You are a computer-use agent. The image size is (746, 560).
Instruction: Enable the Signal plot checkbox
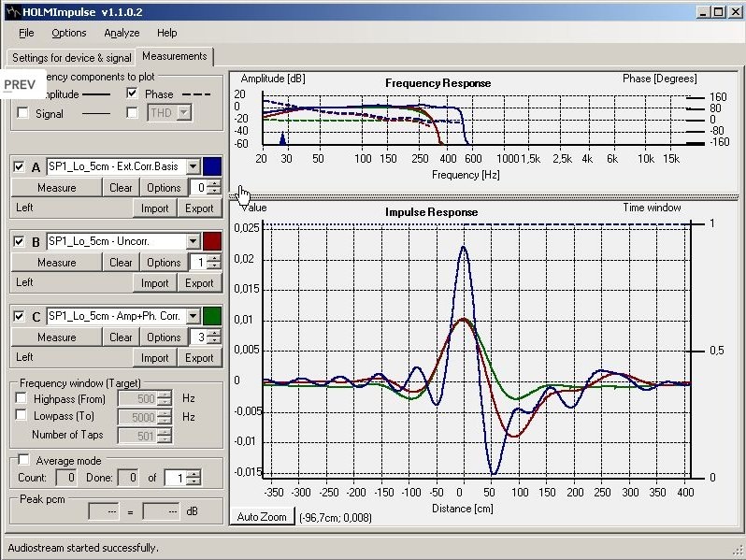pyautogui.click(x=22, y=113)
